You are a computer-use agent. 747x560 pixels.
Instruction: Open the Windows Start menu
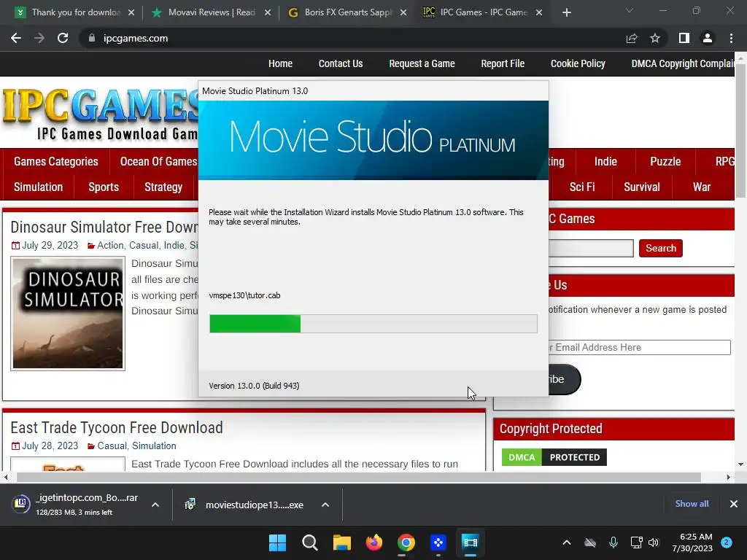(277, 542)
